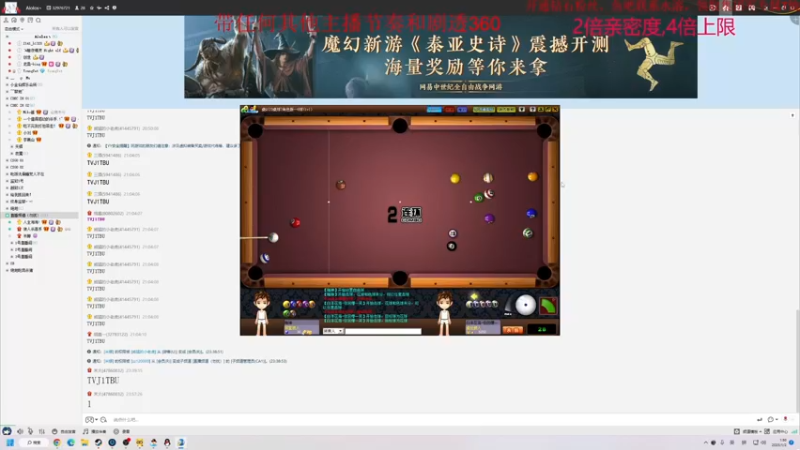800x450 pixels.
Task: Toggle the record button in bottom toolbar
Action: click(121, 431)
